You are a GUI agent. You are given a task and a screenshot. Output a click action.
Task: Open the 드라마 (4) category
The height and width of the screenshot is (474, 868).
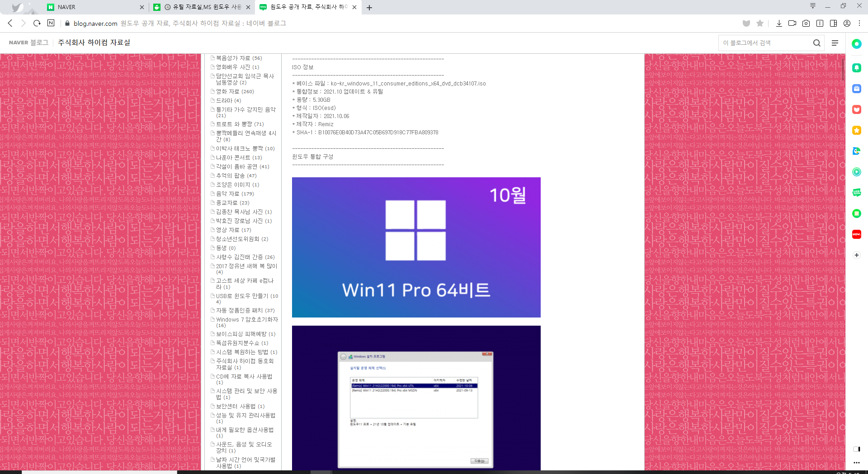(x=228, y=100)
